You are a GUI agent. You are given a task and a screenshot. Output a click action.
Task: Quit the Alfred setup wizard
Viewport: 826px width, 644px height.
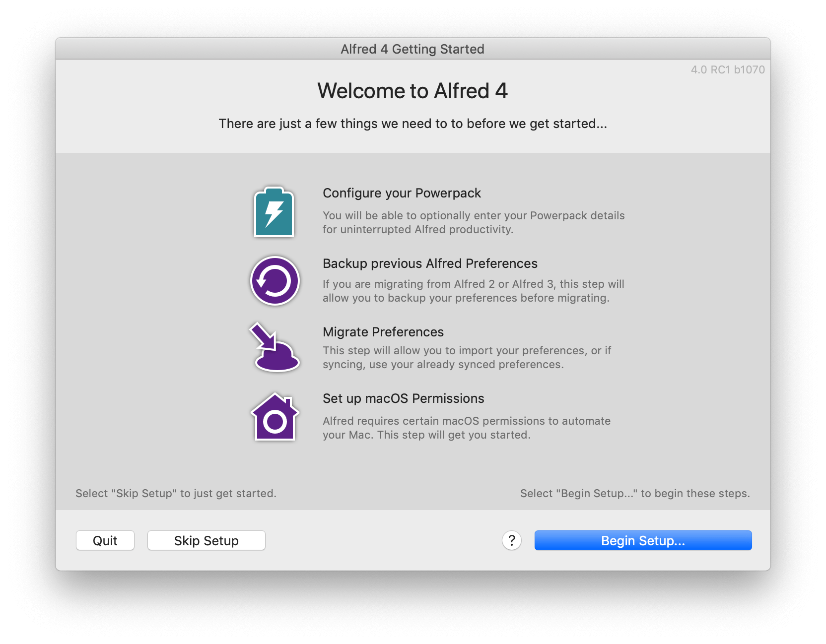105,540
